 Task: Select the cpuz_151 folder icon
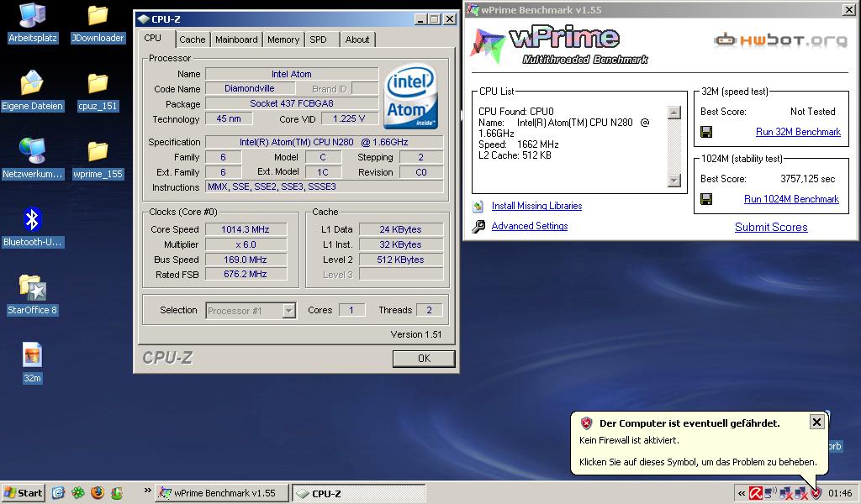[x=98, y=84]
